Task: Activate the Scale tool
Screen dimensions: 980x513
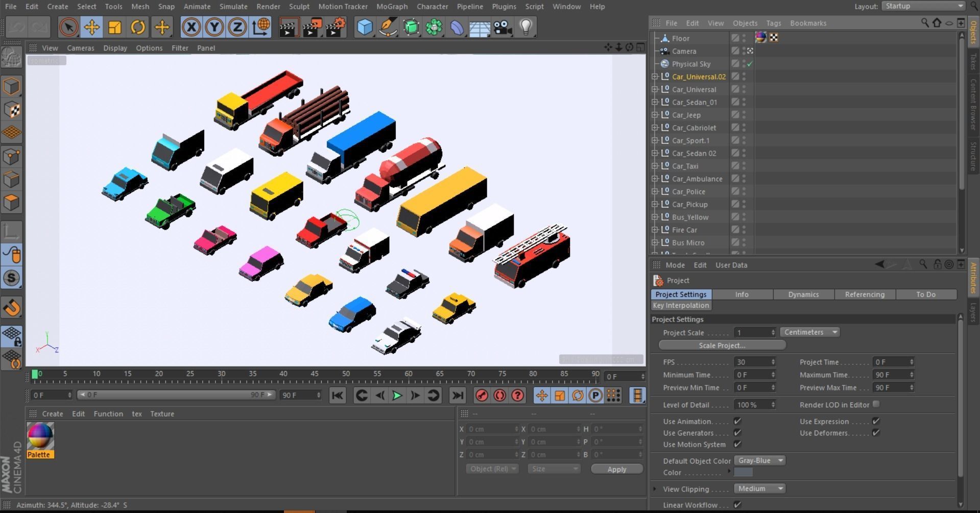Action: pos(115,27)
